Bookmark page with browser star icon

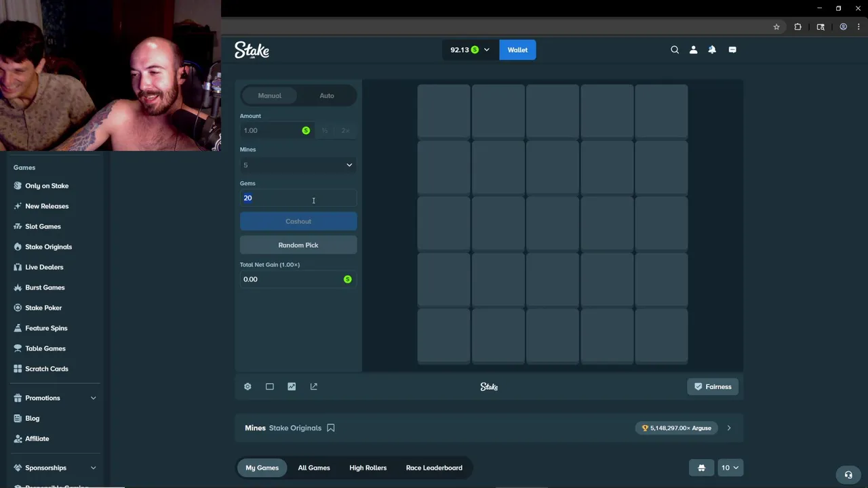click(776, 27)
